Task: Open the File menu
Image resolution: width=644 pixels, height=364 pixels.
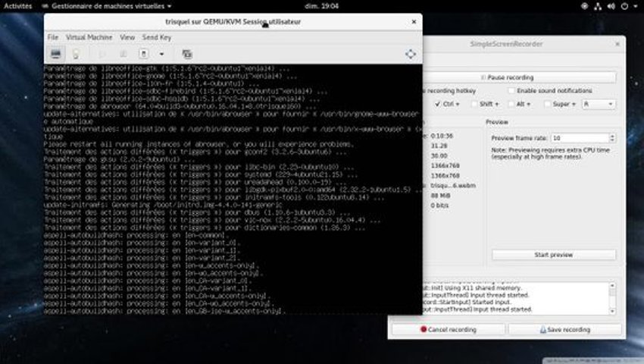Action: point(53,37)
